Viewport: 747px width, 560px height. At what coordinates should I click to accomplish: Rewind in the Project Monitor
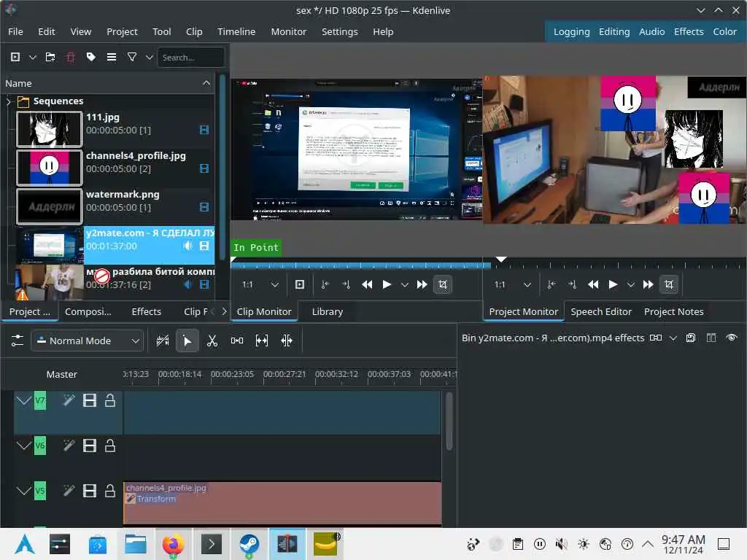[x=593, y=284]
